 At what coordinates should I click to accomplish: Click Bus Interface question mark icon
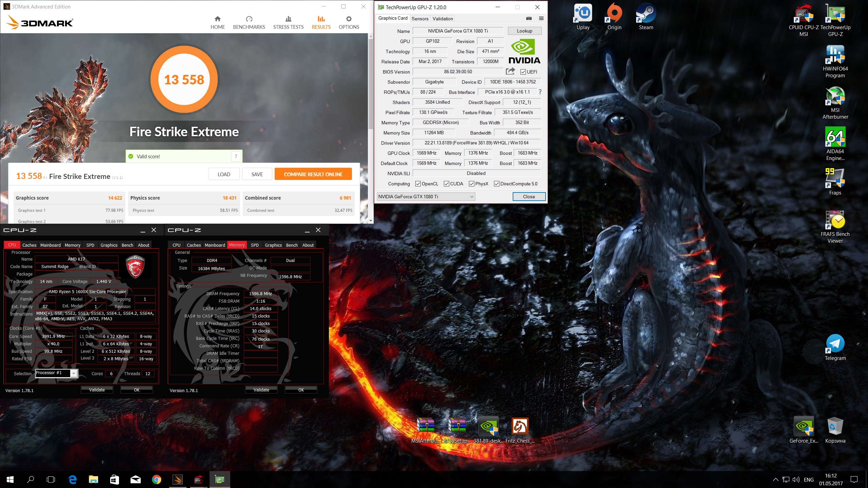(x=540, y=92)
